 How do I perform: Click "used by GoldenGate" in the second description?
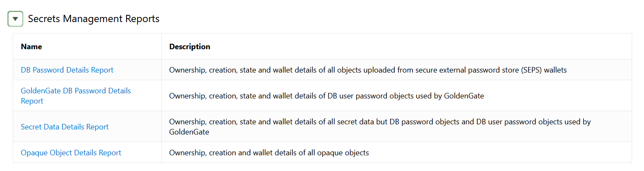(452, 96)
